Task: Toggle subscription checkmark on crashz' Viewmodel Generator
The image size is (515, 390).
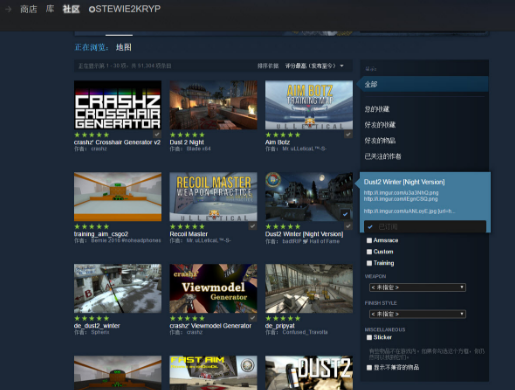Action: [x=253, y=318]
